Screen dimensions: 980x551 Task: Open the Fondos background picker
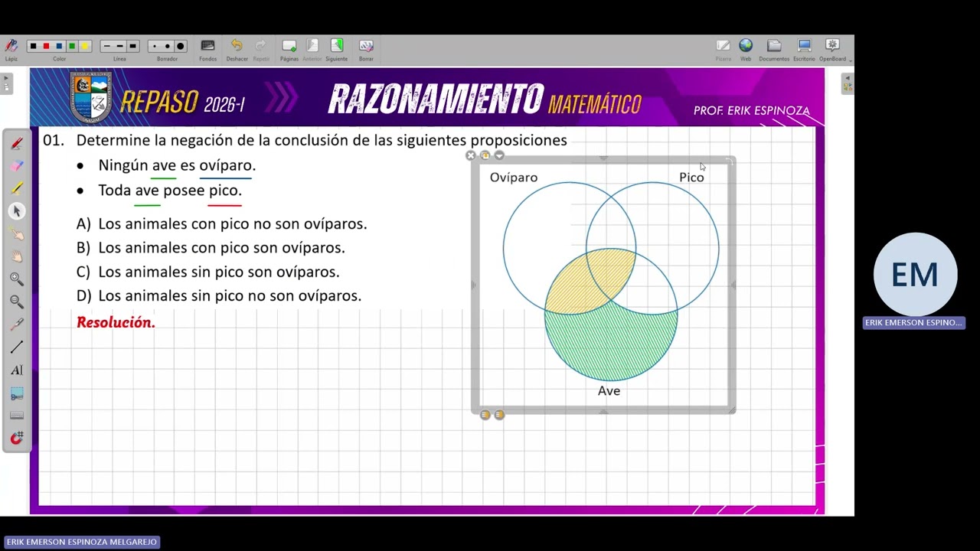coord(207,49)
